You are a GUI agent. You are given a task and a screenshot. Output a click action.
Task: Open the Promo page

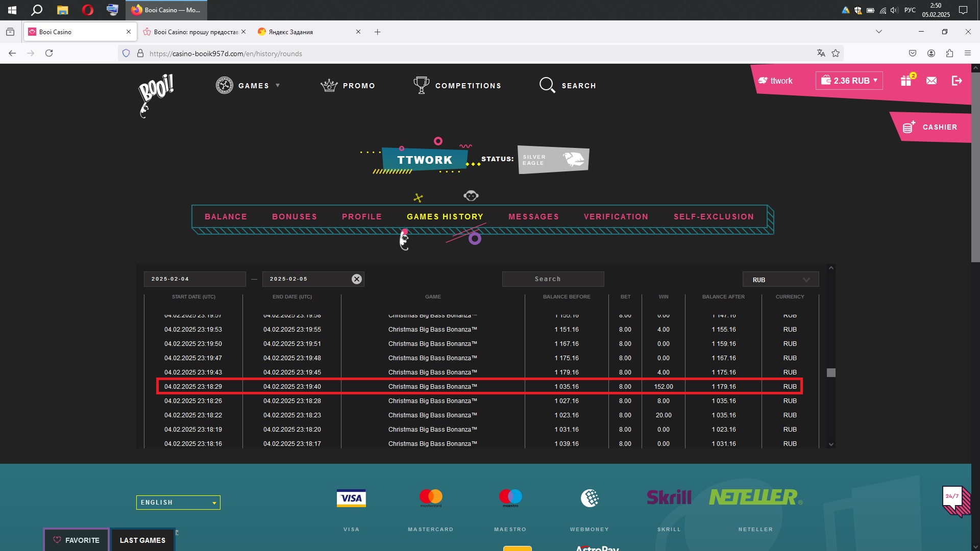point(348,86)
